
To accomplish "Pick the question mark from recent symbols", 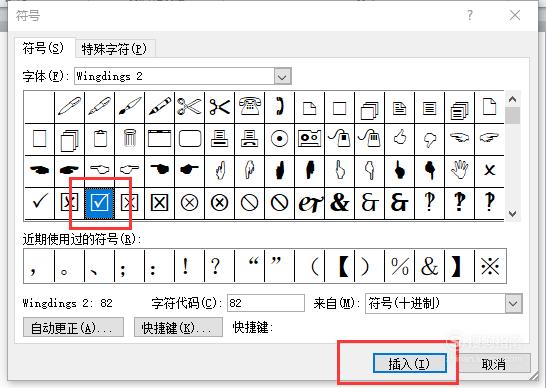I will click(x=219, y=266).
